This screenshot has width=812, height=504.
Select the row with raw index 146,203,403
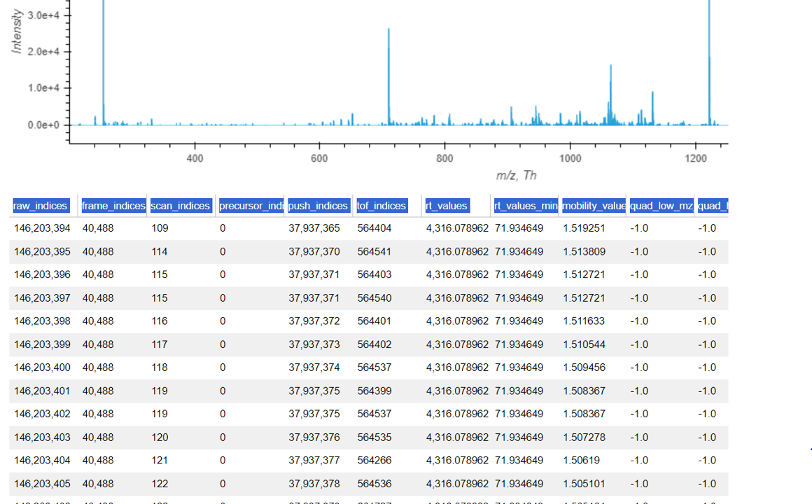[42, 437]
